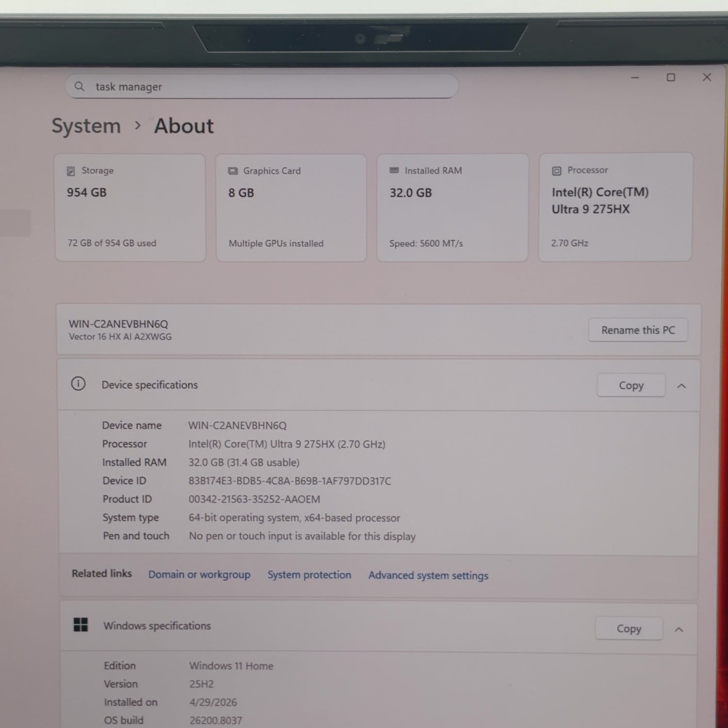Viewport: 728px width, 728px height.
Task: Open the Installed RAM 32.0 GB card
Action: [452, 208]
